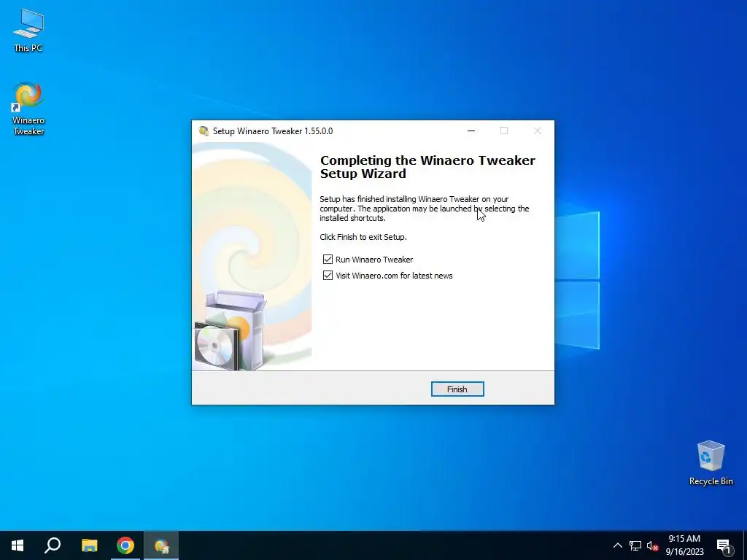
Task: Minimize the setup wizard window
Action: pyautogui.click(x=471, y=131)
